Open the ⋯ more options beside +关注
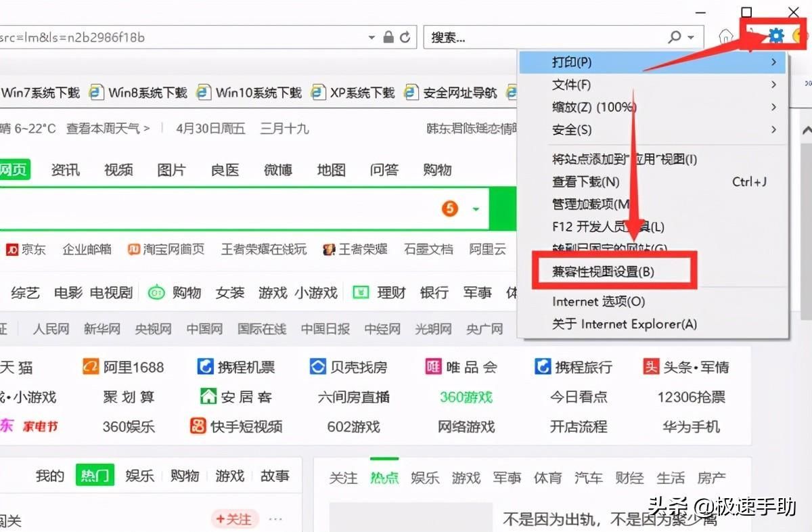 pyautogui.click(x=275, y=519)
